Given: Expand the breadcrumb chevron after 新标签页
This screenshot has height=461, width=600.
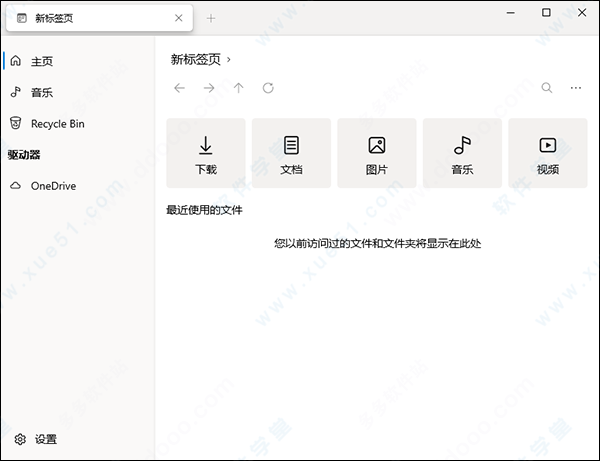Looking at the screenshot, I should coord(228,60).
